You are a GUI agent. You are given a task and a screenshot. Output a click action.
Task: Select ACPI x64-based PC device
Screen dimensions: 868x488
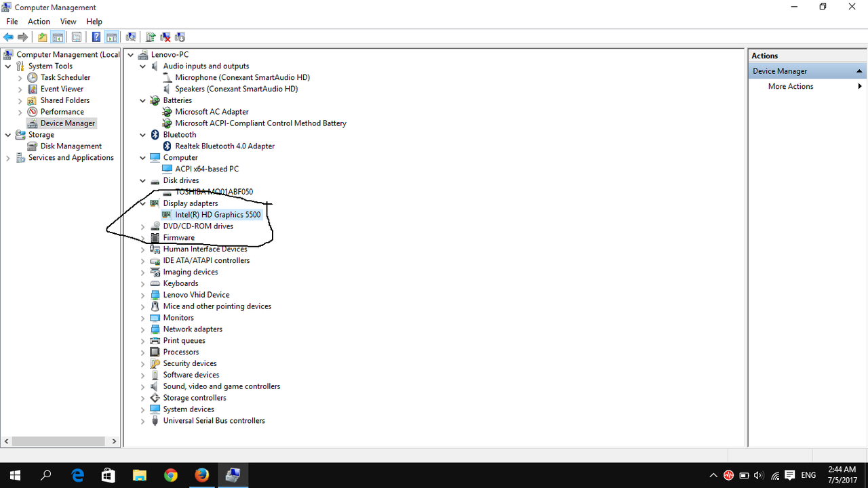[207, 169]
